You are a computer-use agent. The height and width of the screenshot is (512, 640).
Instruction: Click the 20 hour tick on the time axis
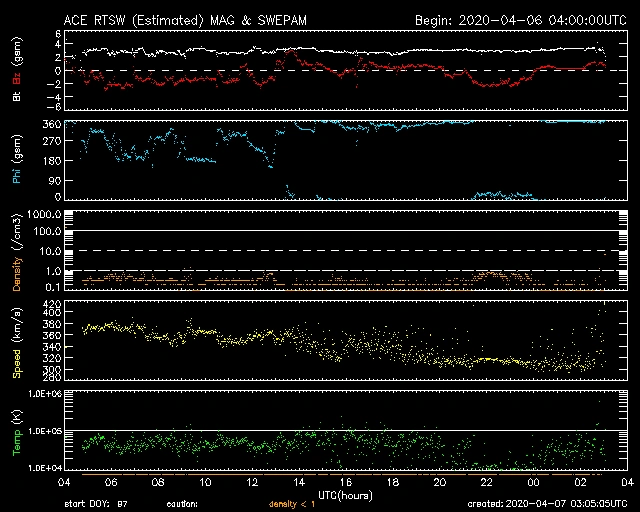coord(439,482)
